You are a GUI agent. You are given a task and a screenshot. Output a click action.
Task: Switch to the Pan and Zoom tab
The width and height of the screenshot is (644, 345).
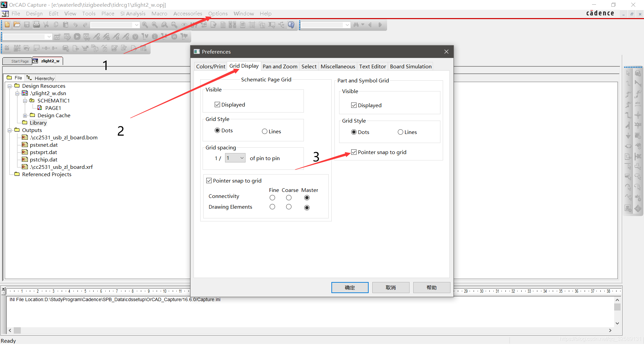pyautogui.click(x=280, y=67)
